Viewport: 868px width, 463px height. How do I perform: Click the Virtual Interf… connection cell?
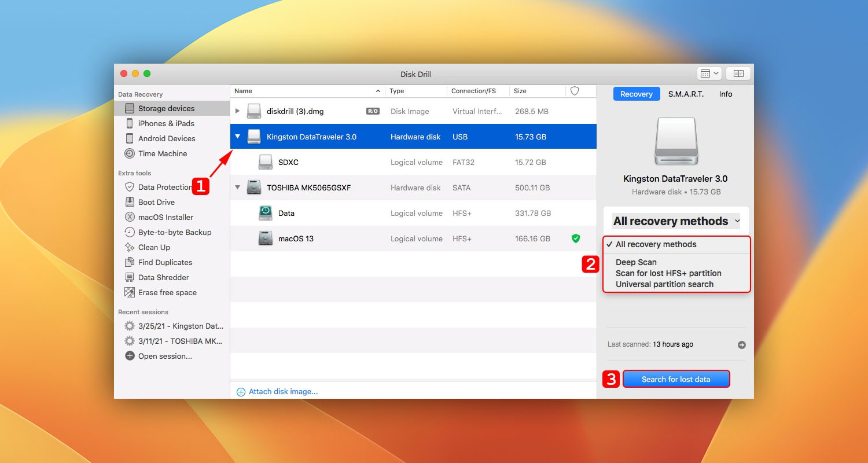(476, 111)
